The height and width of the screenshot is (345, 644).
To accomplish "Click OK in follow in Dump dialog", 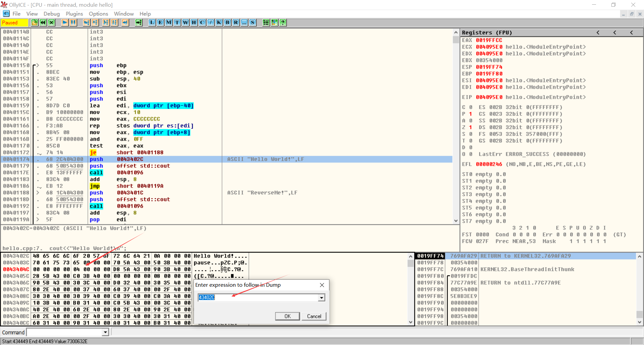I will pyautogui.click(x=287, y=316).
